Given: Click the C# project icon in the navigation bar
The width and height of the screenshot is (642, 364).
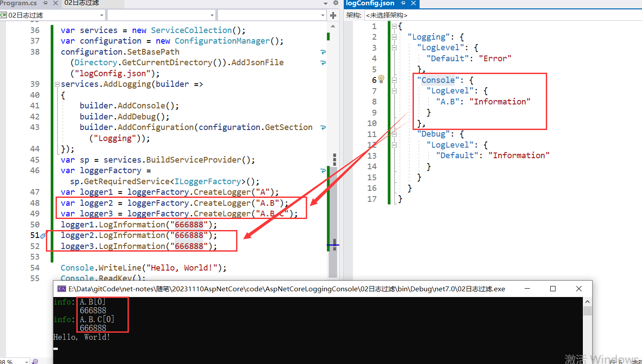Looking at the screenshot, I should 4,15.
